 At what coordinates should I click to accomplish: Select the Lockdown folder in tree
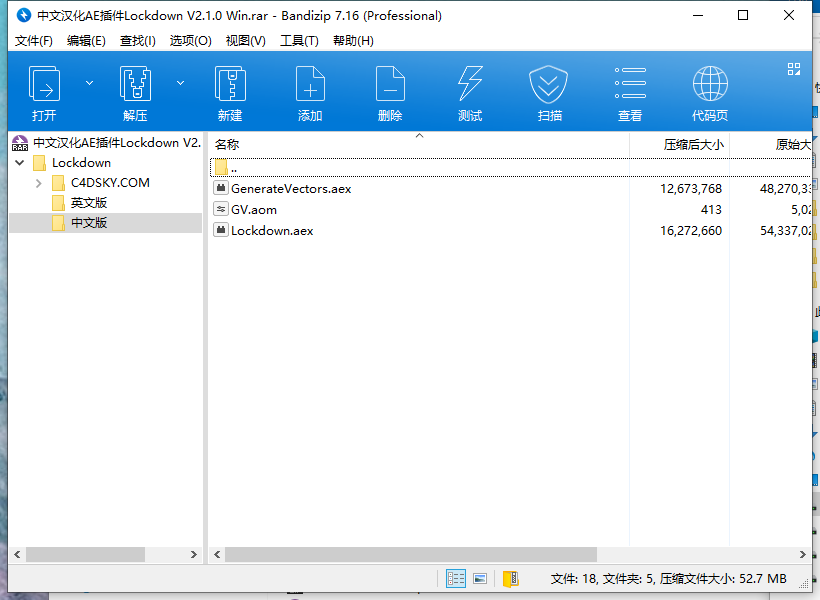tap(81, 163)
